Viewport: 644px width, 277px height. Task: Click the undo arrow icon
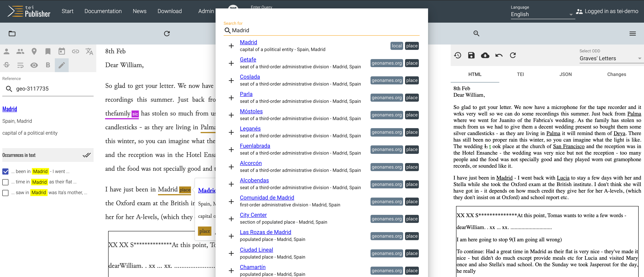click(499, 55)
